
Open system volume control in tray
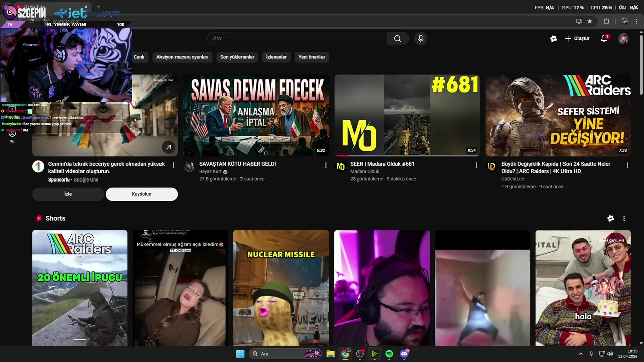[x=610, y=354]
